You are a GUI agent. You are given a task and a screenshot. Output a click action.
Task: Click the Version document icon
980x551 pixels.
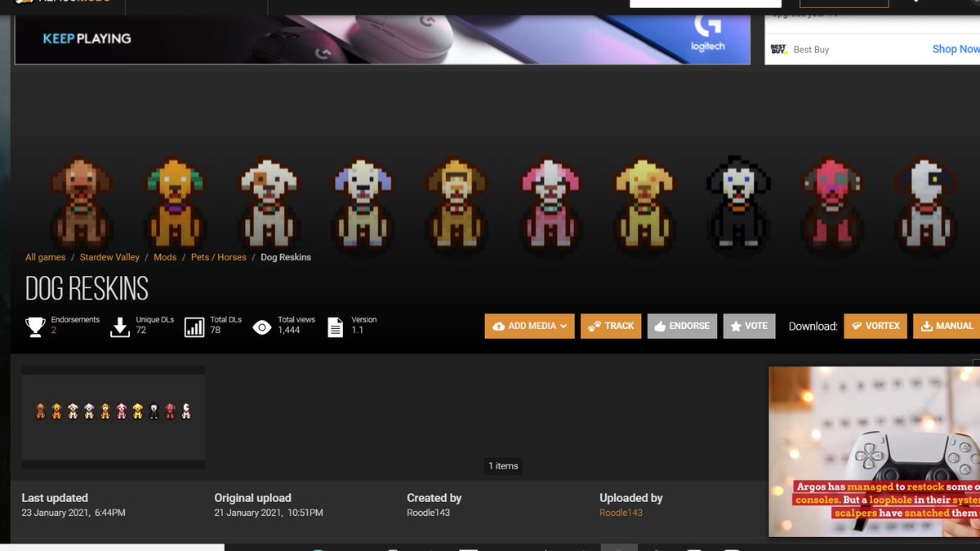(x=335, y=327)
